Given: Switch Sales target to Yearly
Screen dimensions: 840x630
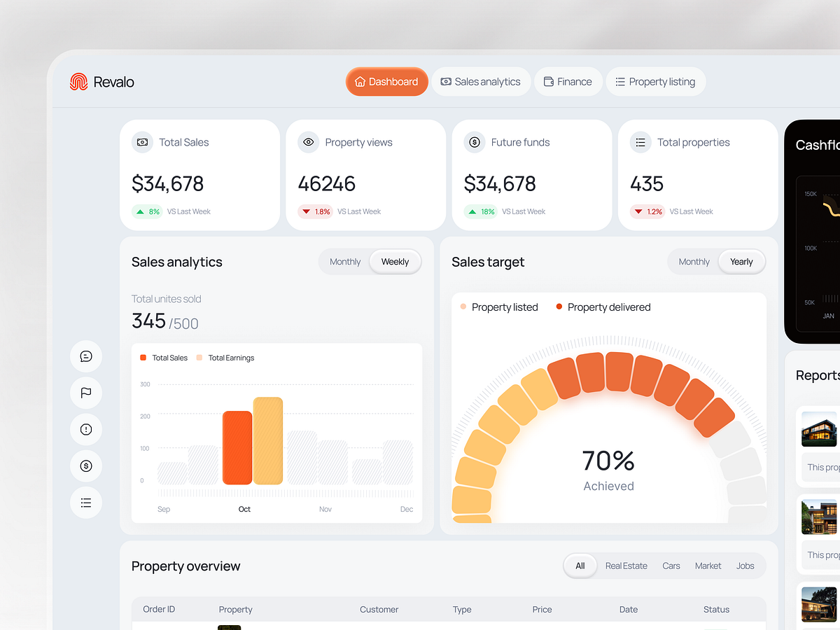Looking at the screenshot, I should click(x=741, y=262).
